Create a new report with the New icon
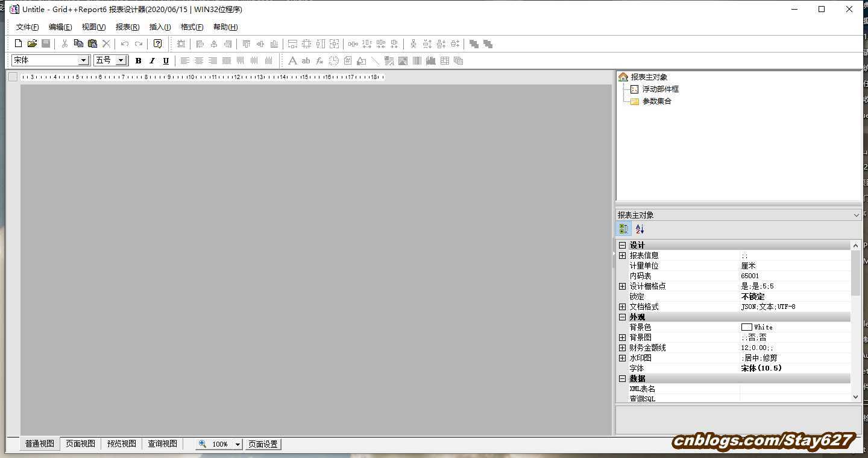868x458 pixels. 18,43
